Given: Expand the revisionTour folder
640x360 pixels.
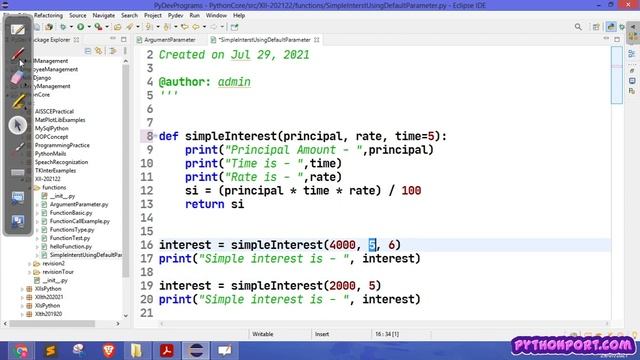Looking at the screenshot, I should coord(30,272).
